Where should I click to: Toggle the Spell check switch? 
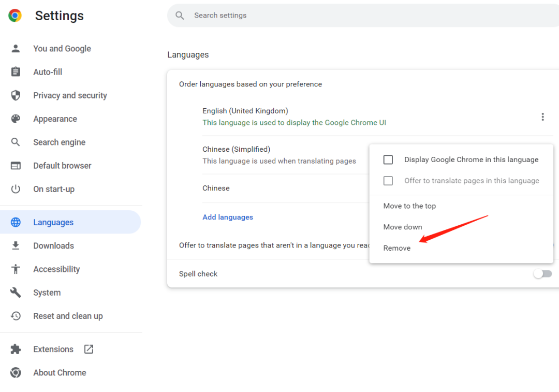coord(542,274)
